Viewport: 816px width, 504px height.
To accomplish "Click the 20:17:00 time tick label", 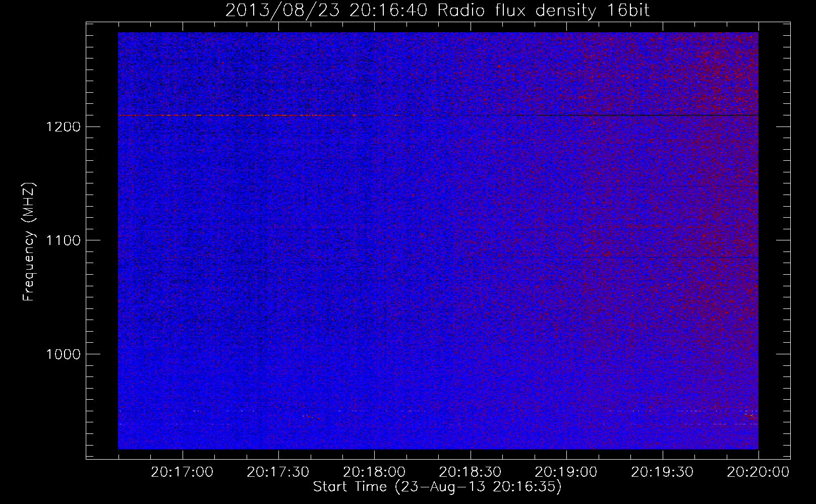I will [x=182, y=472].
